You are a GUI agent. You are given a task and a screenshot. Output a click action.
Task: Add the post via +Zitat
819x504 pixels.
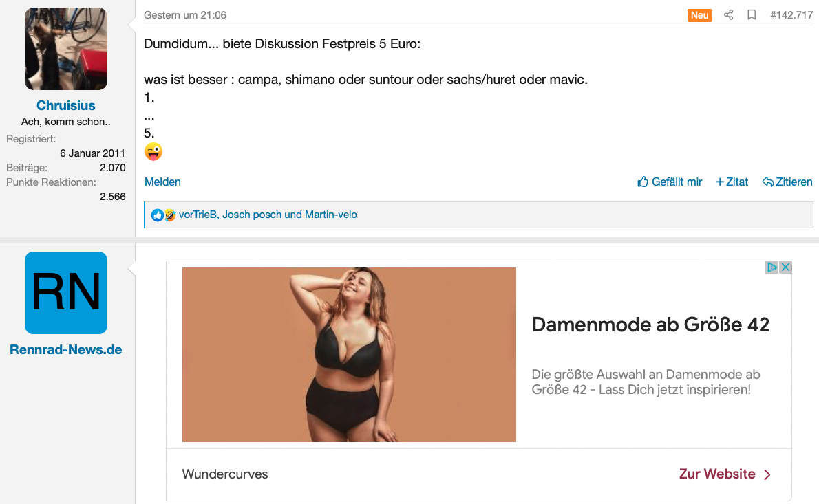pos(732,182)
